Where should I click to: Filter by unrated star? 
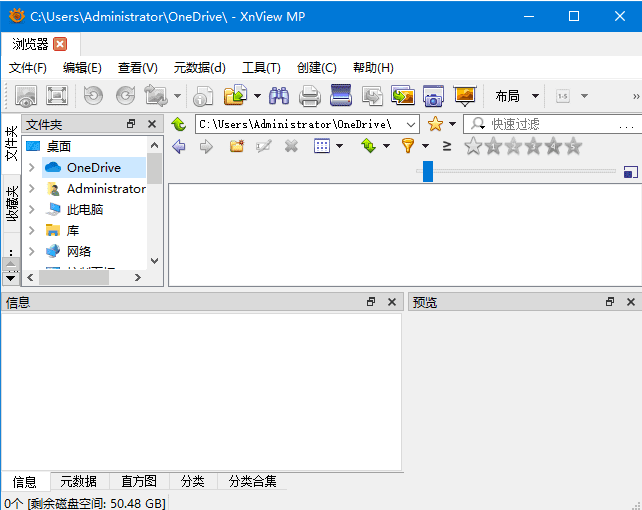tap(473, 146)
